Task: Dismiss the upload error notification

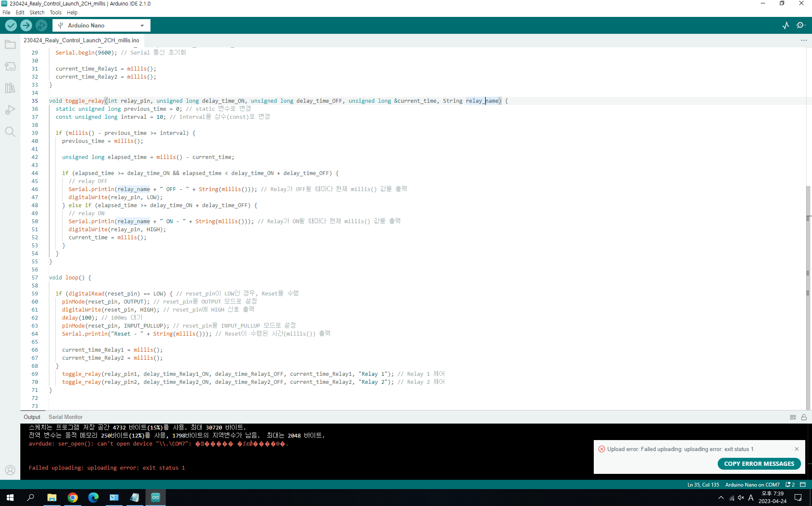Action: (797, 449)
